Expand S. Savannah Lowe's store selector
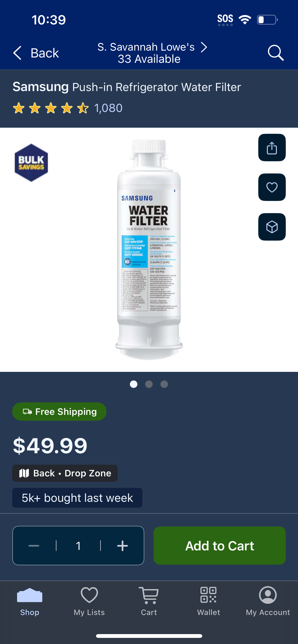 [152, 53]
